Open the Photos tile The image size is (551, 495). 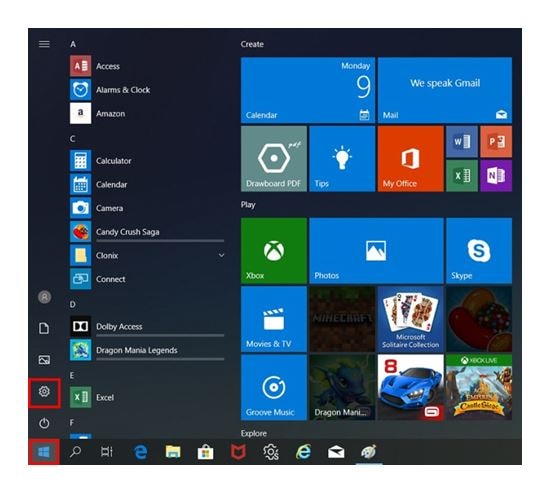pyautogui.click(x=376, y=250)
